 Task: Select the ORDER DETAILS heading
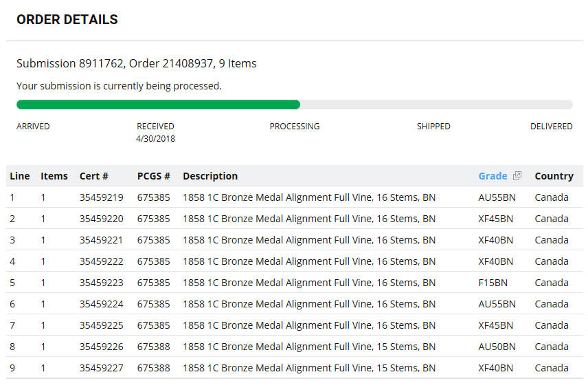click(x=67, y=19)
